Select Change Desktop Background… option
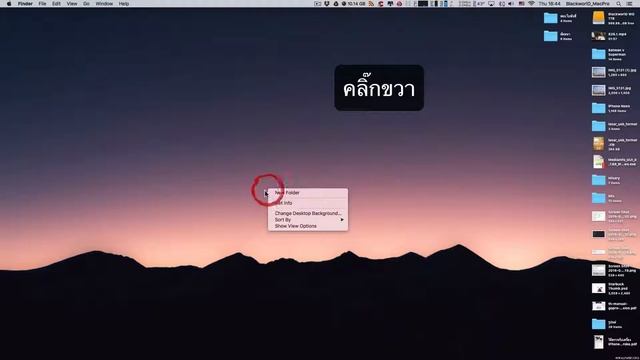The width and height of the screenshot is (640, 360). coord(308,213)
